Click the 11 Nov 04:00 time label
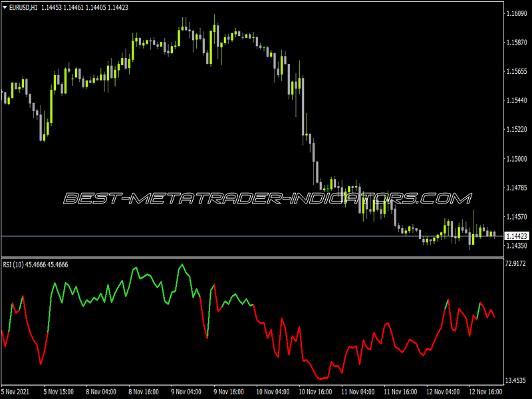The height and width of the screenshot is (399, 532). pyautogui.click(x=358, y=392)
